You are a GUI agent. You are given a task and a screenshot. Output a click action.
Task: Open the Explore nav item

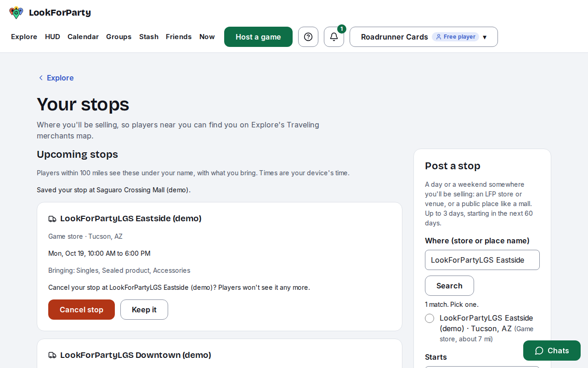coord(24,37)
